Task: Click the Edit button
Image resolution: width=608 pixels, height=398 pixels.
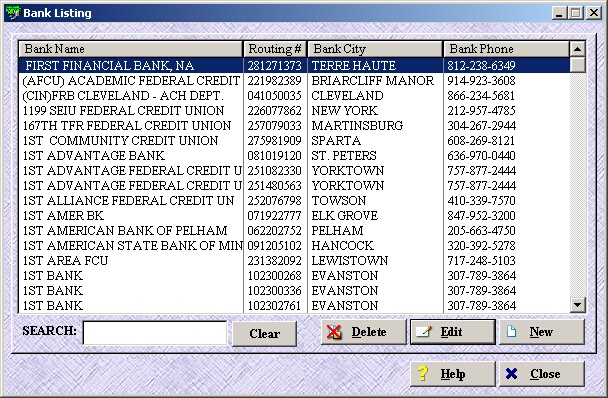Action: pyautogui.click(x=453, y=332)
